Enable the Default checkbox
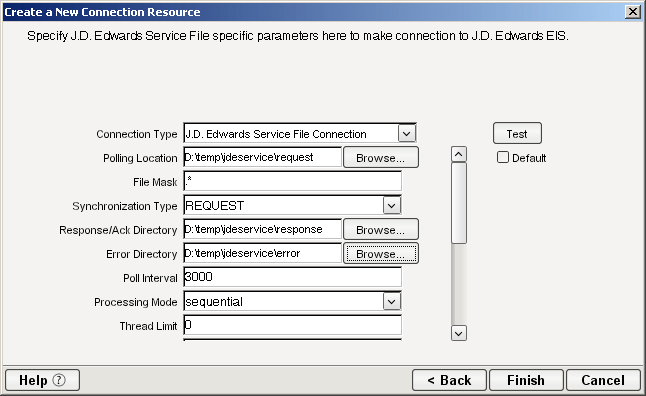Screen dimensions: 646x396 point(503,157)
